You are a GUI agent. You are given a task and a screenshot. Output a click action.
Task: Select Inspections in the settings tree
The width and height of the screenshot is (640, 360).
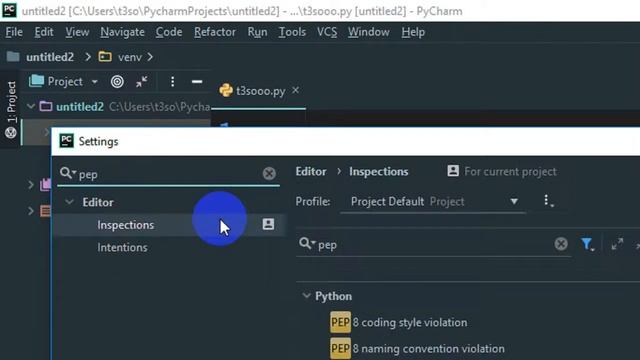pyautogui.click(x=126, y=225)
